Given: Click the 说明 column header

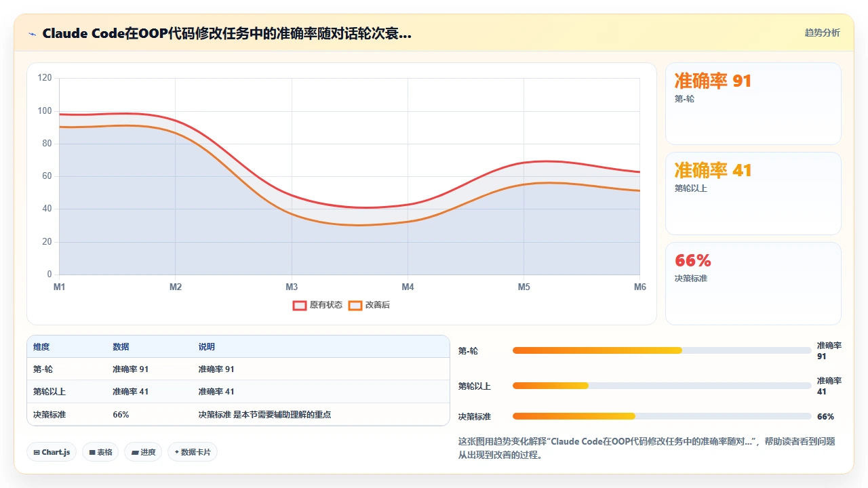Looking at the screenshot, I should coord(207,347).
